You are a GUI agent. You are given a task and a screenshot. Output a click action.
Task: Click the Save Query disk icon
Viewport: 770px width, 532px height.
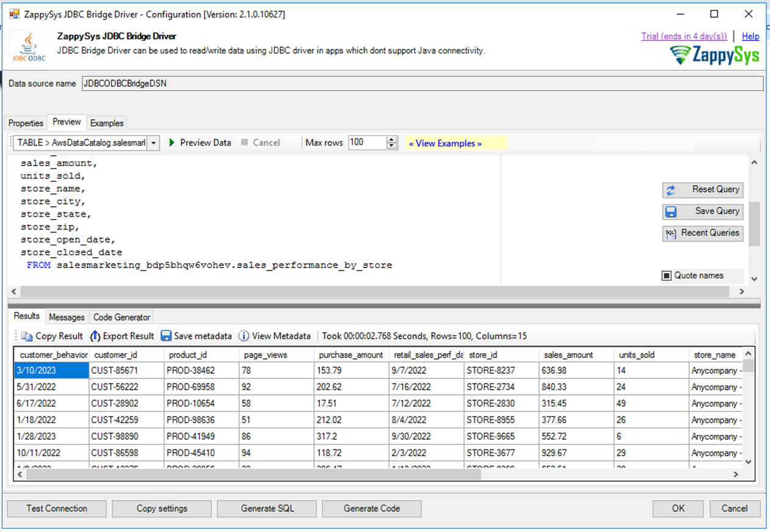coord(670,211)
